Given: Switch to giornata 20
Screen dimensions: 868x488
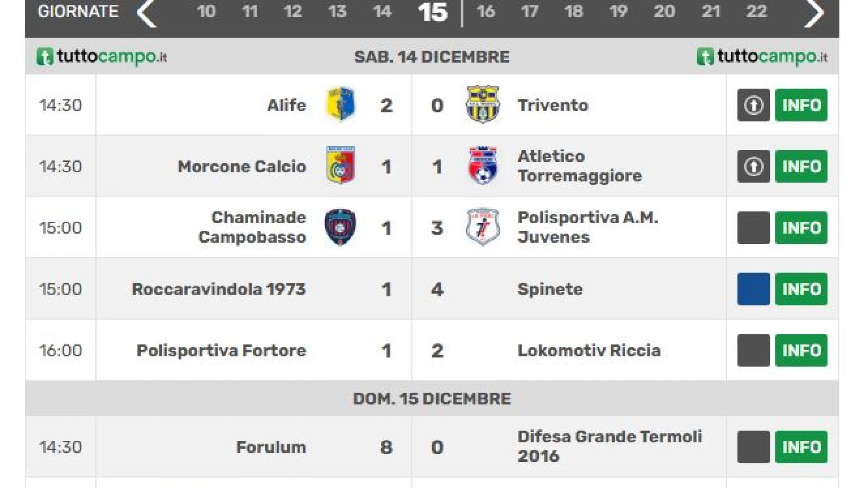Looking at the screenshot, I should [664, 11].
